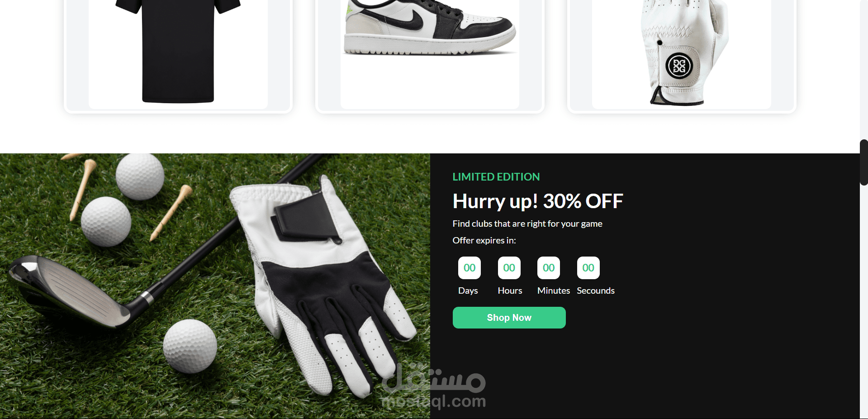Open the black t-shirt product card
Screen dimensions: 868x419
pos(178,55)
